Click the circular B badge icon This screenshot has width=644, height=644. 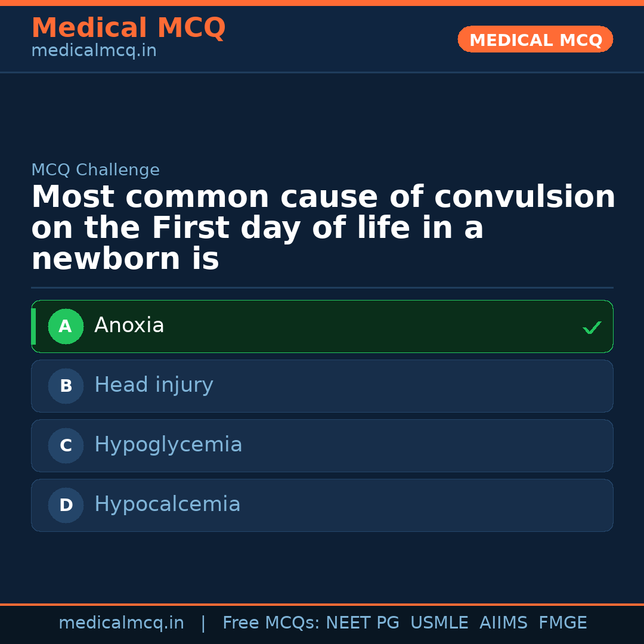(66, 386)
